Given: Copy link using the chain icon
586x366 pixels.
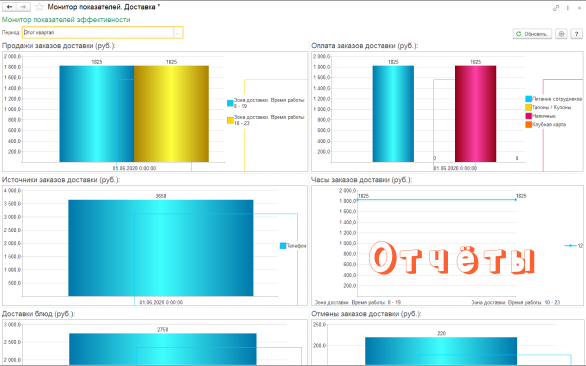Looking at the screenshot, I should [x=556, y=7].
